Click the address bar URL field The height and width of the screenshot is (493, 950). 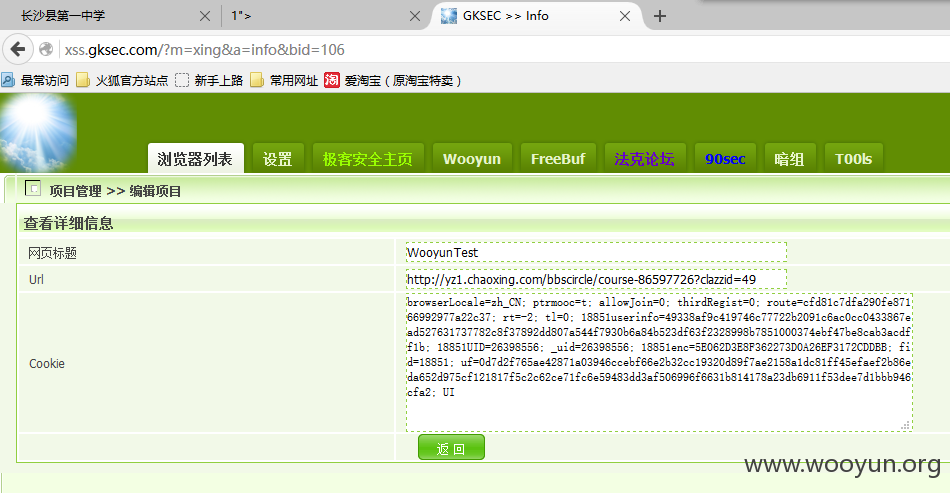pos(503,50)
